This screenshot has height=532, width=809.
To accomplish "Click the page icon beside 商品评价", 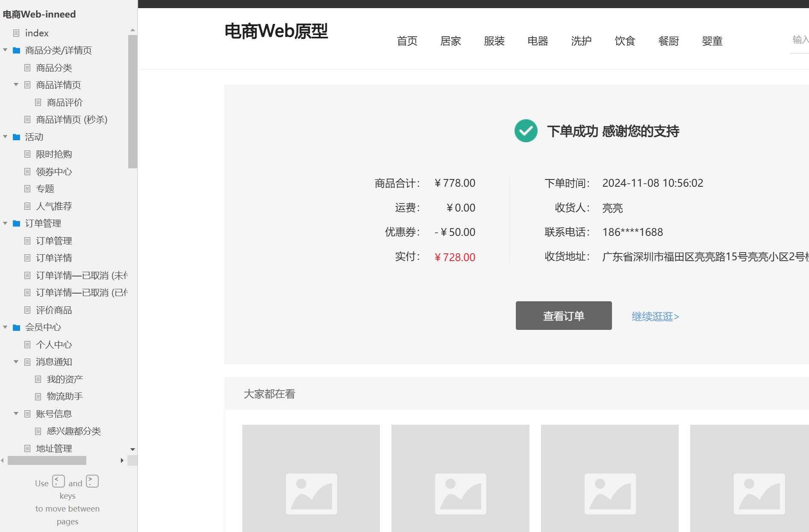I will point(38,102).
